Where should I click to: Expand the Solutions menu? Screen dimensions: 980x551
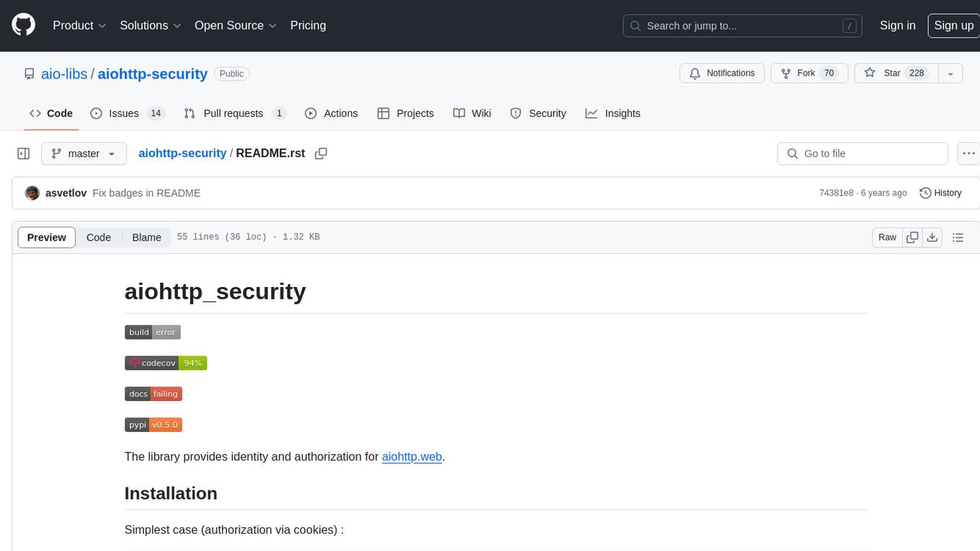[x=151, y=25]
